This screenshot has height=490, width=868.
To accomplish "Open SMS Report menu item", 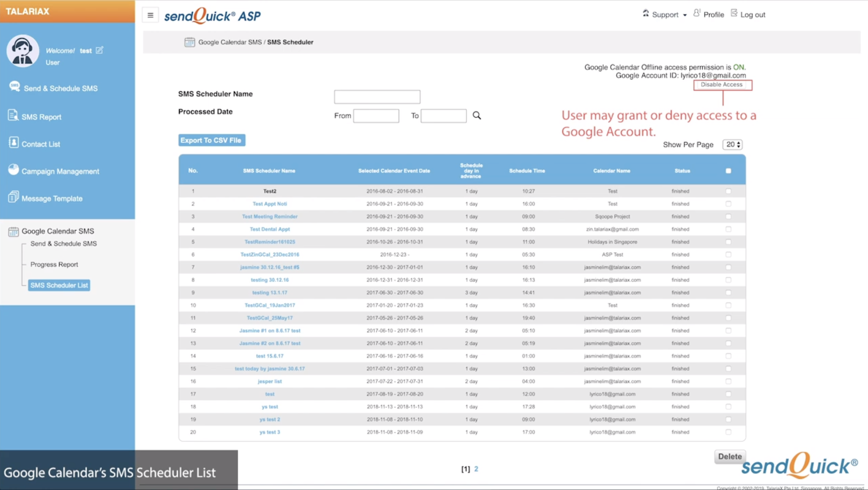I will click(41, 117).
